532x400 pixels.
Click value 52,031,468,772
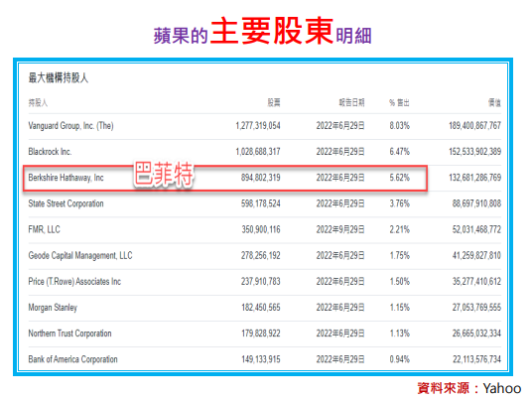pos(476,229)
